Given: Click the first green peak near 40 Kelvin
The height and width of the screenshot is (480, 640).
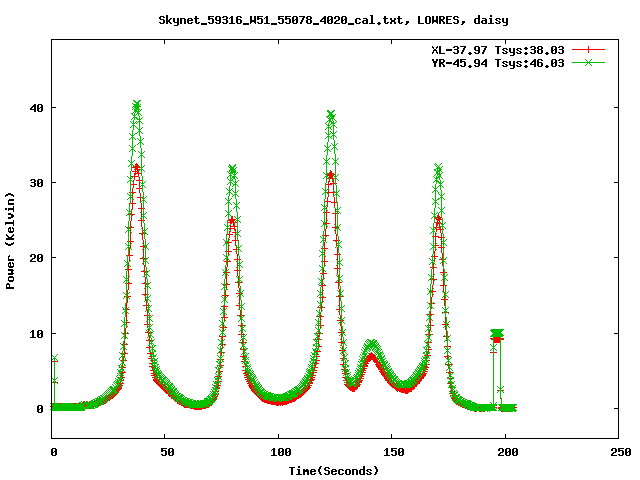Looking at the screenshot, I should click(137, 105).
